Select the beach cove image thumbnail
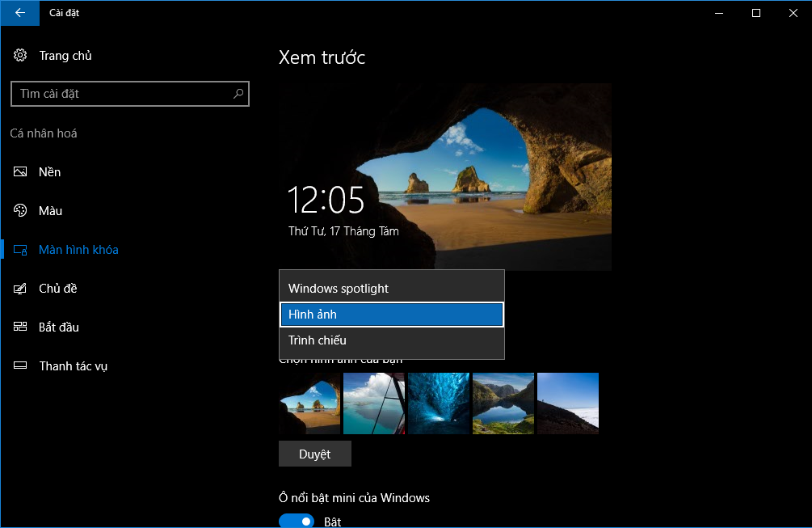 (x=309, y=403)
